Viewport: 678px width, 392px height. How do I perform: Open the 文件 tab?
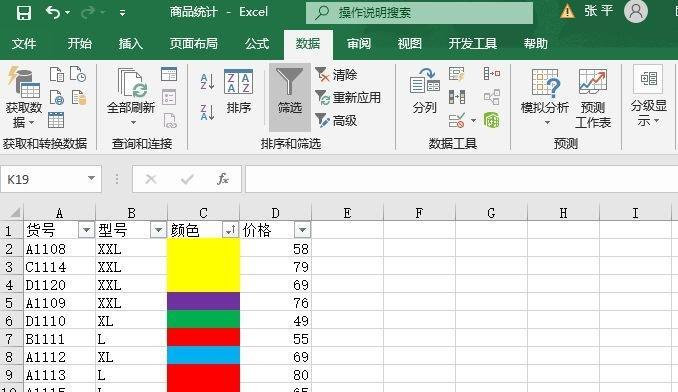pyautogui.click(x=24, y=44)
